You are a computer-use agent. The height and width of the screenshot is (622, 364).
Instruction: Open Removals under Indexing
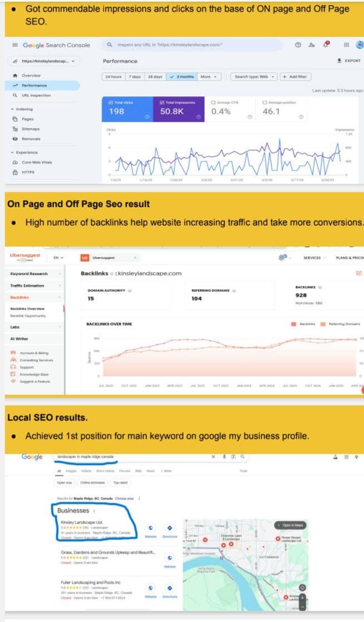pos(27,139)
